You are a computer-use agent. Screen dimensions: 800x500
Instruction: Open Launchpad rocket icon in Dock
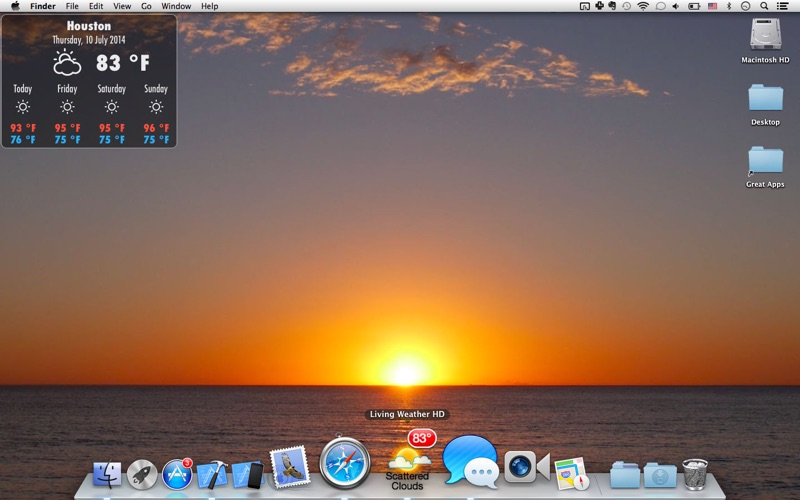(x=142, y=475)
